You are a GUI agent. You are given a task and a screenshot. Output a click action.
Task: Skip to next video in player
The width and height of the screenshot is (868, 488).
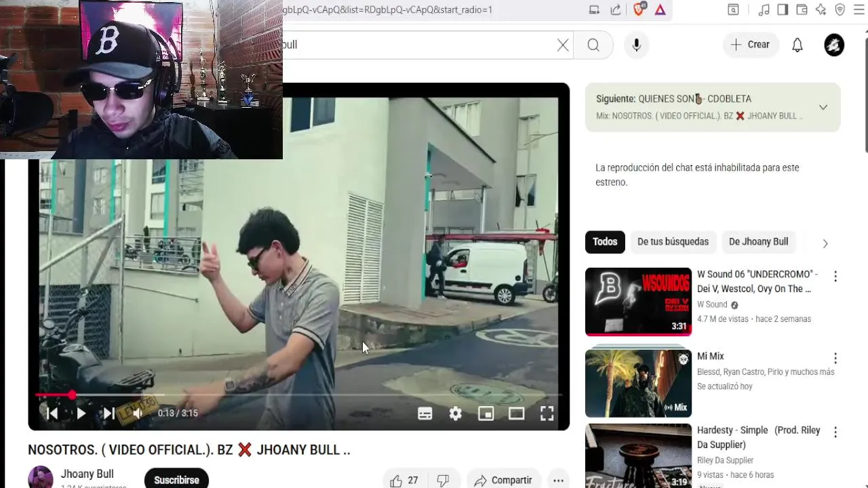click(x=108, y=413)
